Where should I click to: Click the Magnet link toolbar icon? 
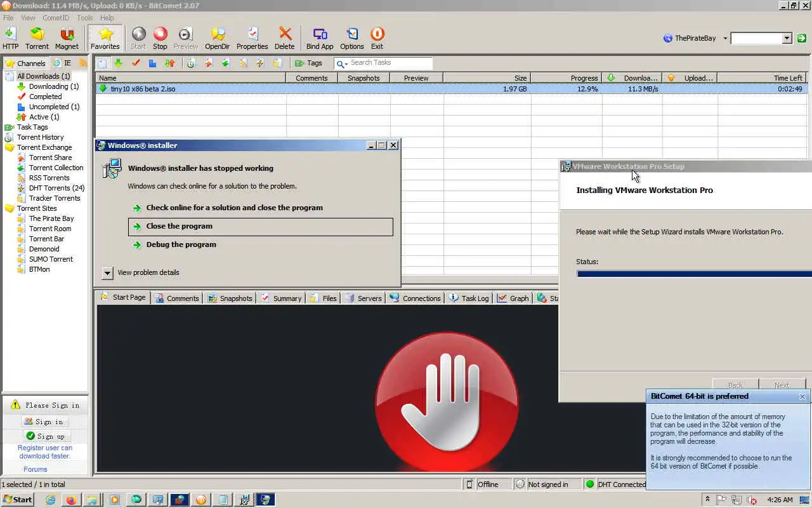(67, 38)
